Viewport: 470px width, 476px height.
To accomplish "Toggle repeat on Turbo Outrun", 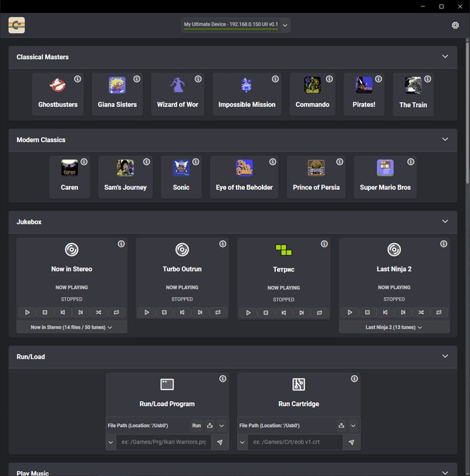I will coord(218,312).
